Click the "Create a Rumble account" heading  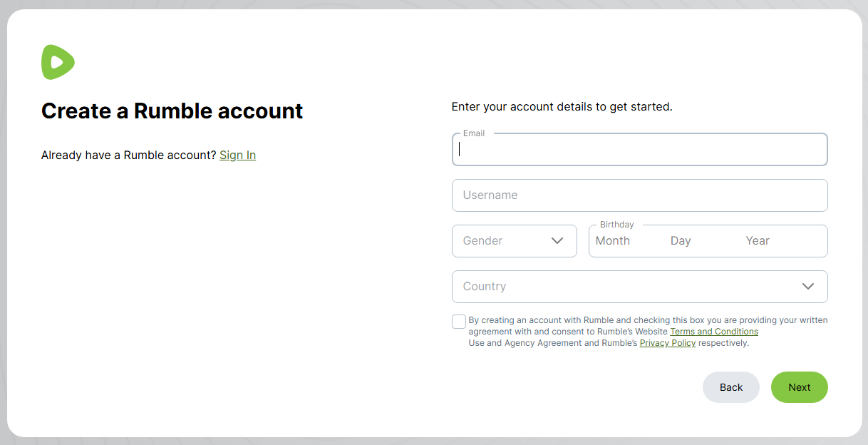(172, 111)
